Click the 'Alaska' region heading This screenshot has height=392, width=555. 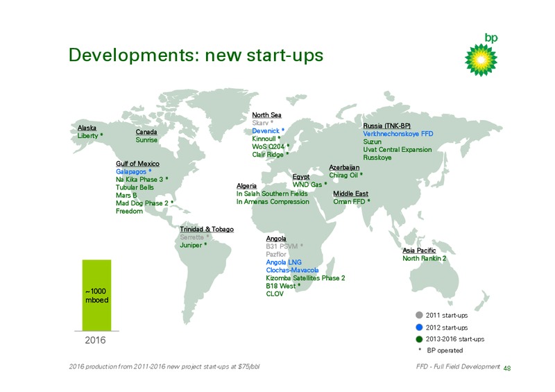[87, 128]
